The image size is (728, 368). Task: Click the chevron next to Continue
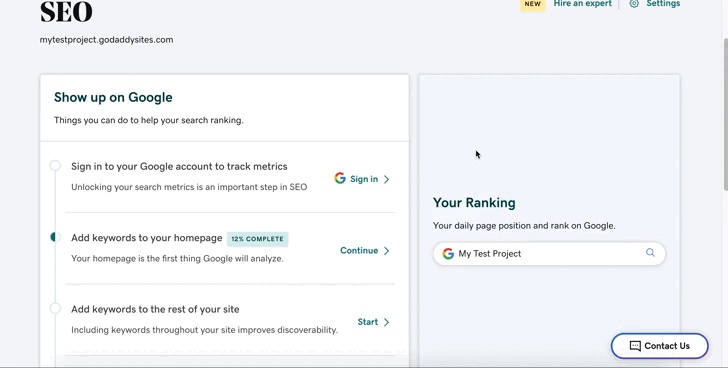coord(386,251)
